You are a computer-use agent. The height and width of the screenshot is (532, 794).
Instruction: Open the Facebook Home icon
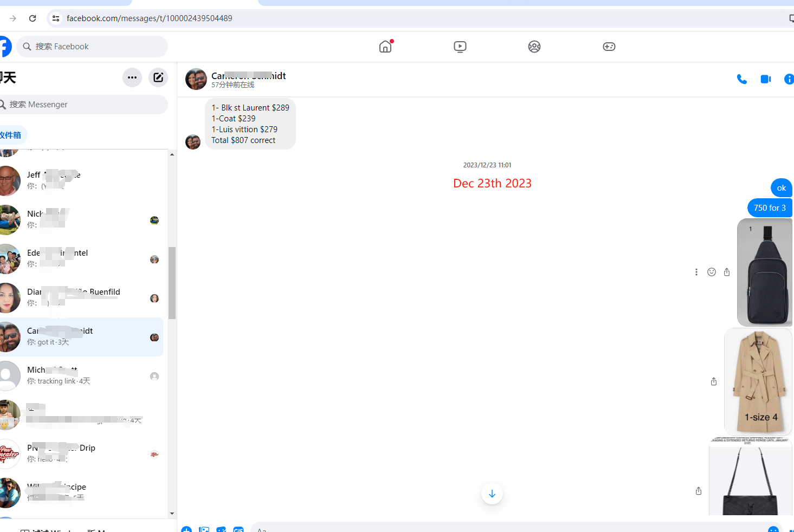point(385,47)
